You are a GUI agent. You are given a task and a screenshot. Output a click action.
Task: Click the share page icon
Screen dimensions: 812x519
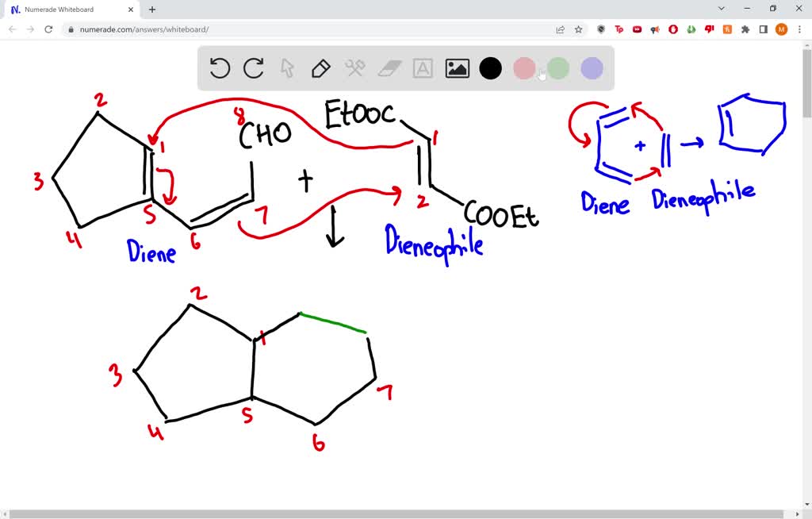tap(560, 29)
